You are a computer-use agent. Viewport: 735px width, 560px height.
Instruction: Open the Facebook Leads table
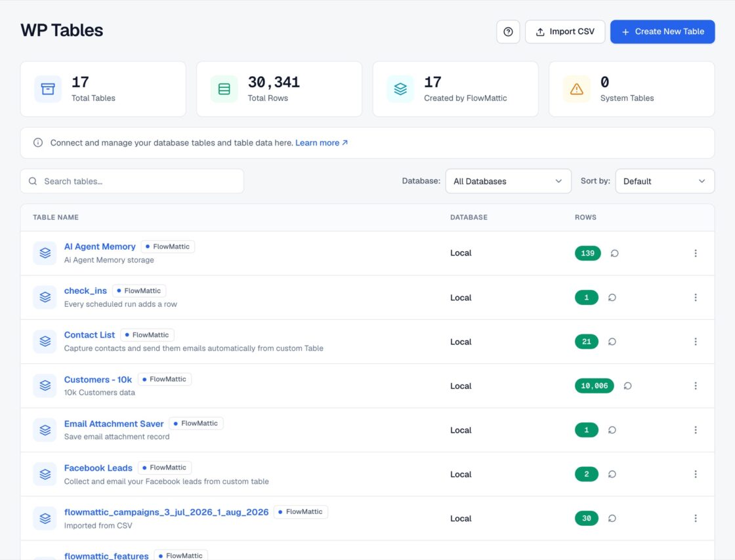click(98, 468)
